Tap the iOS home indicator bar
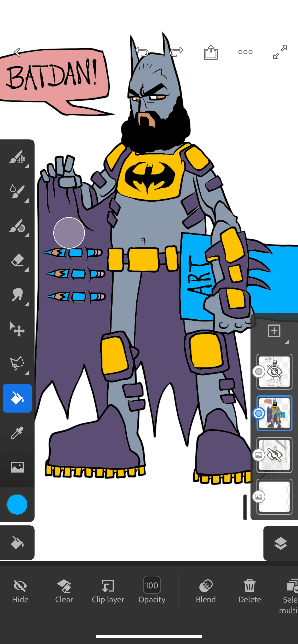The width and height of the screenshot is (298, 644). [149, 636]
